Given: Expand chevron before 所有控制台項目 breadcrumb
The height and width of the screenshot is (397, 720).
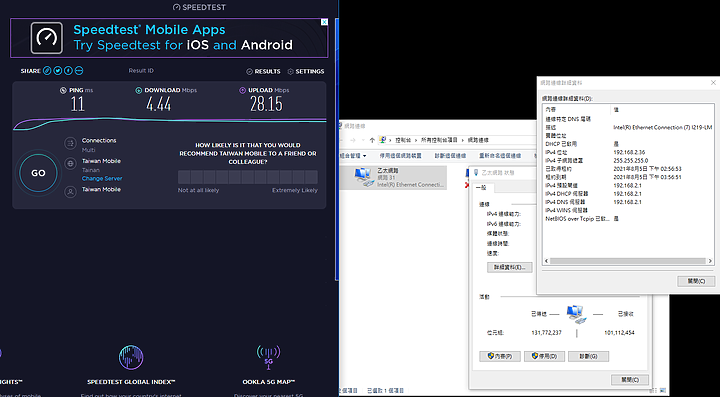Looking at the screenshot, I should (x=416, y=140).
